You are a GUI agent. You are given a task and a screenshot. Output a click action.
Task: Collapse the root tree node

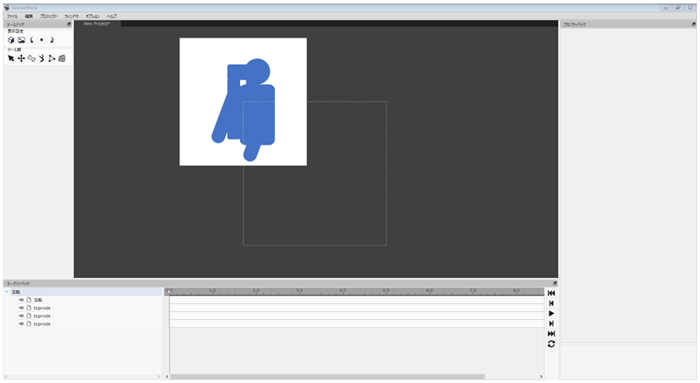7,292
